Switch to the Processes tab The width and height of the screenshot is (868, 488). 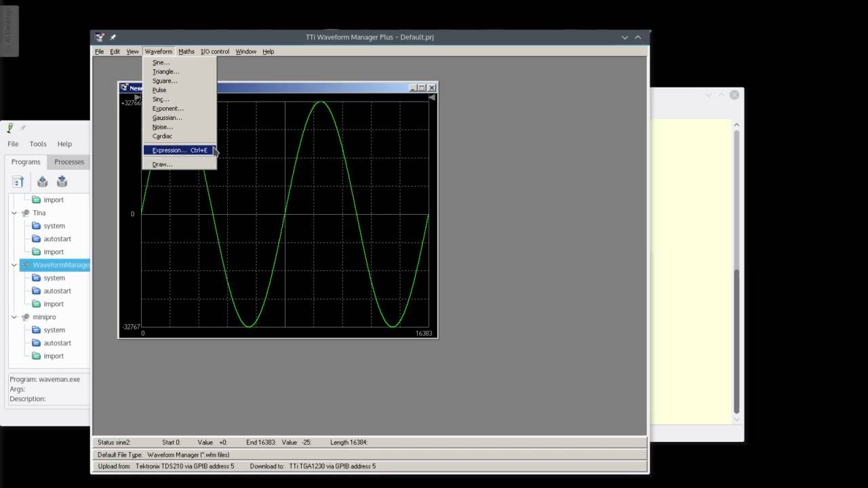pos(69,162)
